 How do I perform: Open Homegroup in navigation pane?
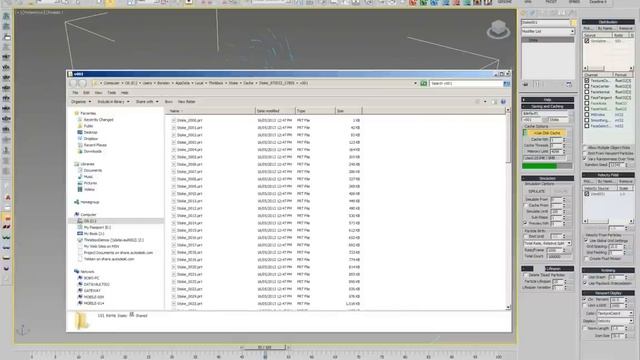89,202
